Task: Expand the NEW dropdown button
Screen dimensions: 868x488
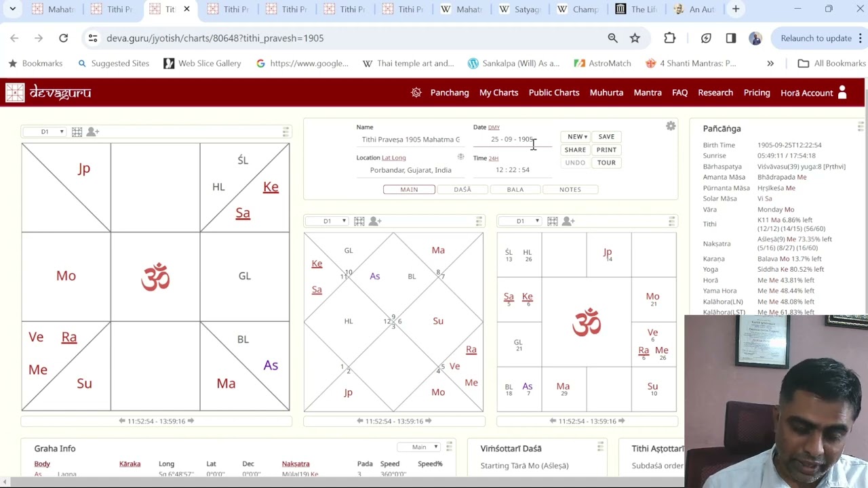Action: pos(577,137)
